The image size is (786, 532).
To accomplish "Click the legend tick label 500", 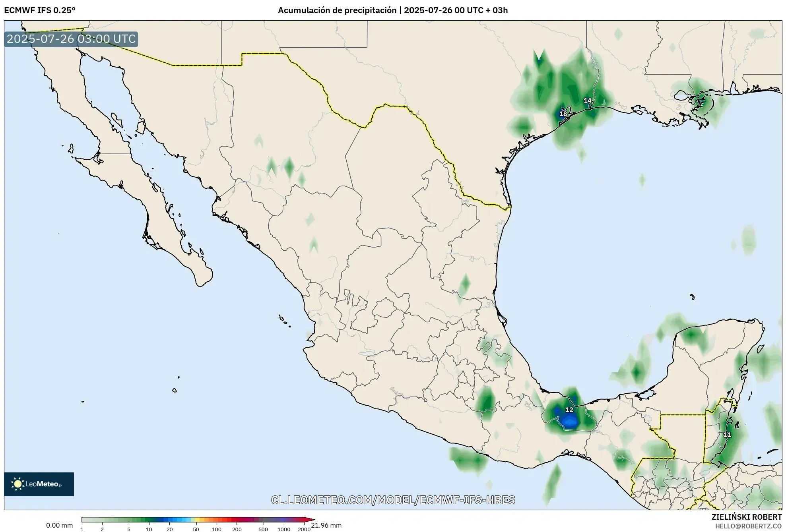I will pos(263,529).
